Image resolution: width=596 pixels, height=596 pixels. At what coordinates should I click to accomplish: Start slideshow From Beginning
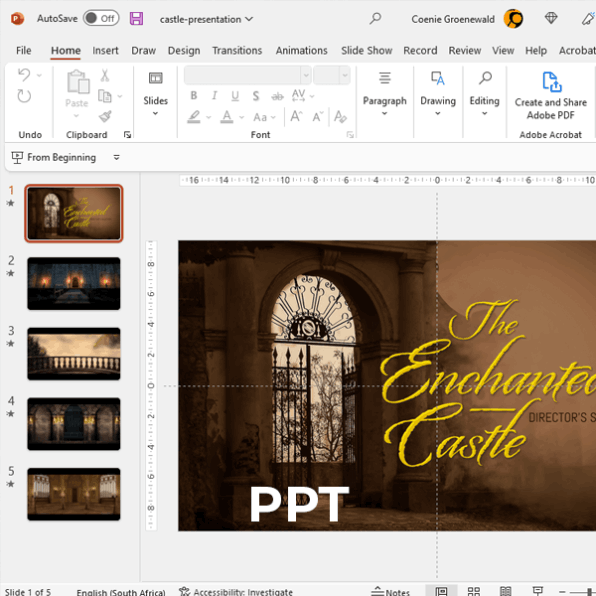(54, 157)
